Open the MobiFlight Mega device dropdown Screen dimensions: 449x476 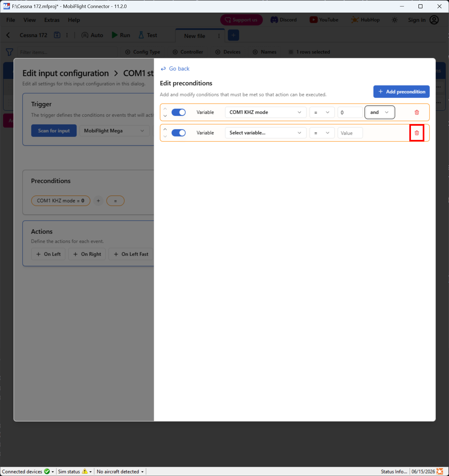(x=114, y=131)
